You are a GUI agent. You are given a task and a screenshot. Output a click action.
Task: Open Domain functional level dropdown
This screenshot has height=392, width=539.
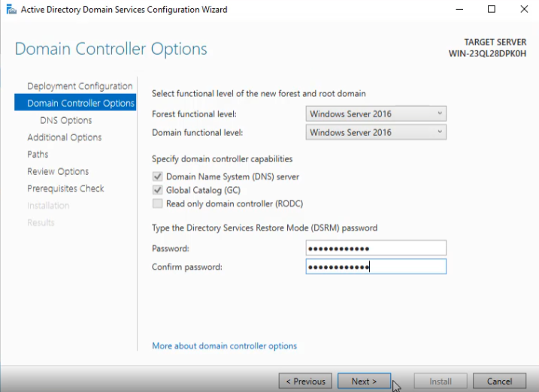[376, 132]
